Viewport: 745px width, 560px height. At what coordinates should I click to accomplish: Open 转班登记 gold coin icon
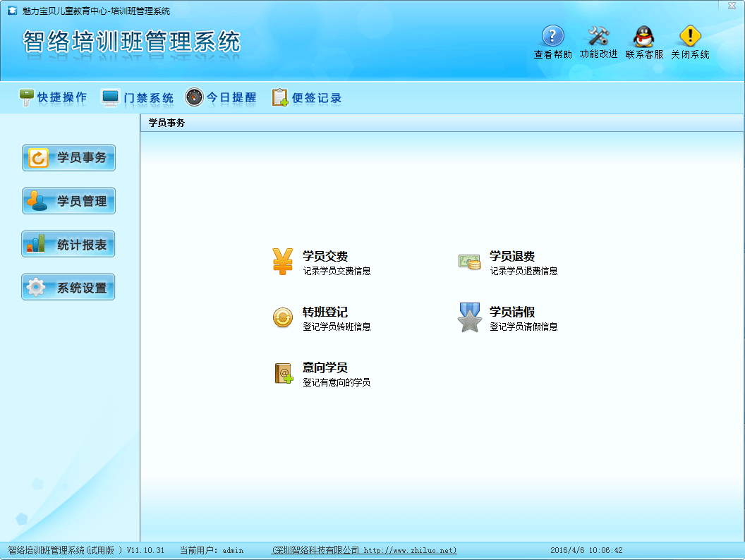pos(283,317)
